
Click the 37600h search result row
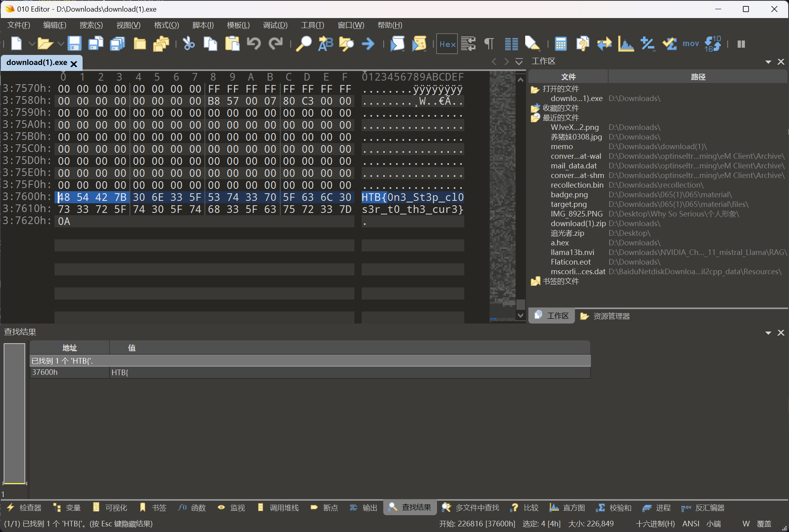click(310, 372)
